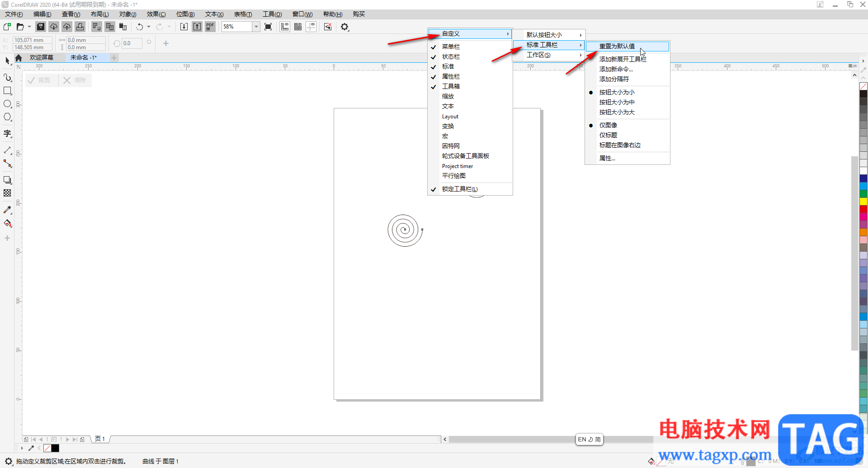
Task: Toggle the 菜单栏 checked entry
Action: (x=470, y=47)
